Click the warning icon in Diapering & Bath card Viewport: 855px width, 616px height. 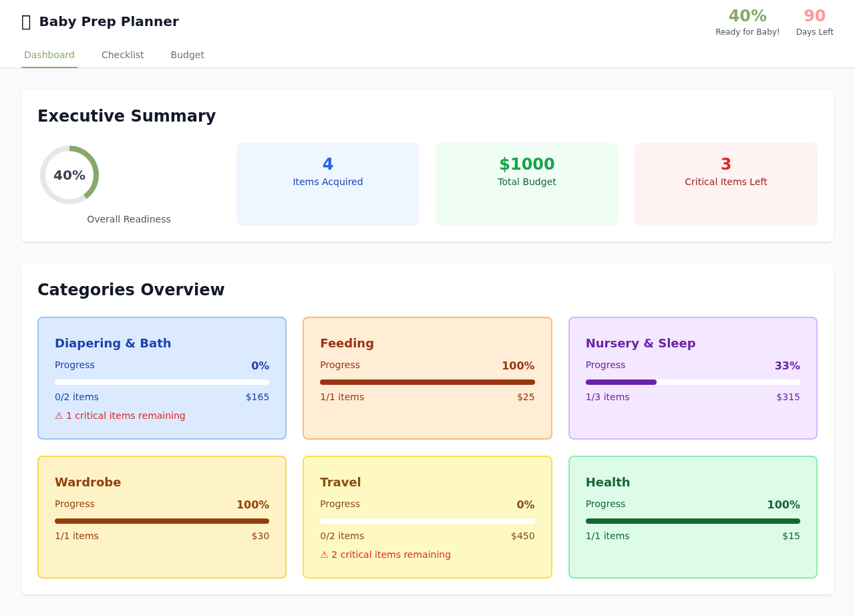click(x=57, y=415)
